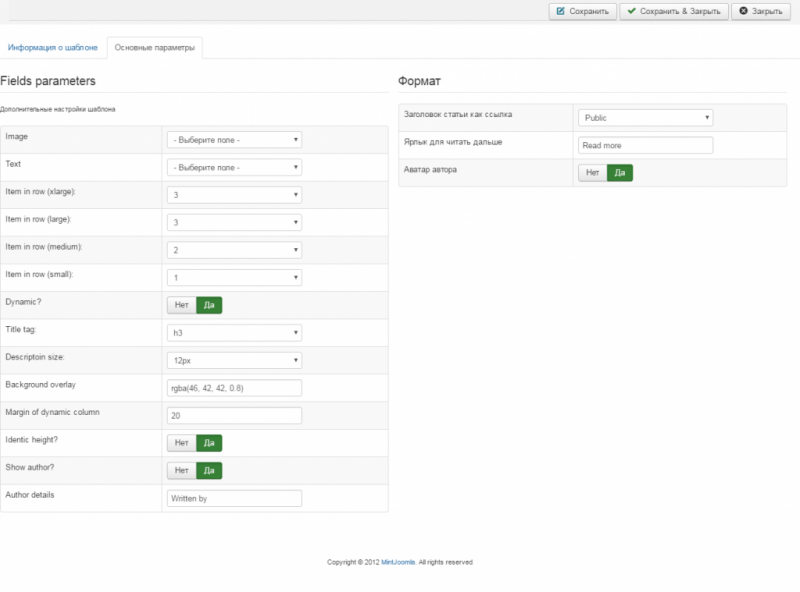Set Dynamic toggle to Нет
Viewport: 800px width, 592px height.
pos(181,305)
